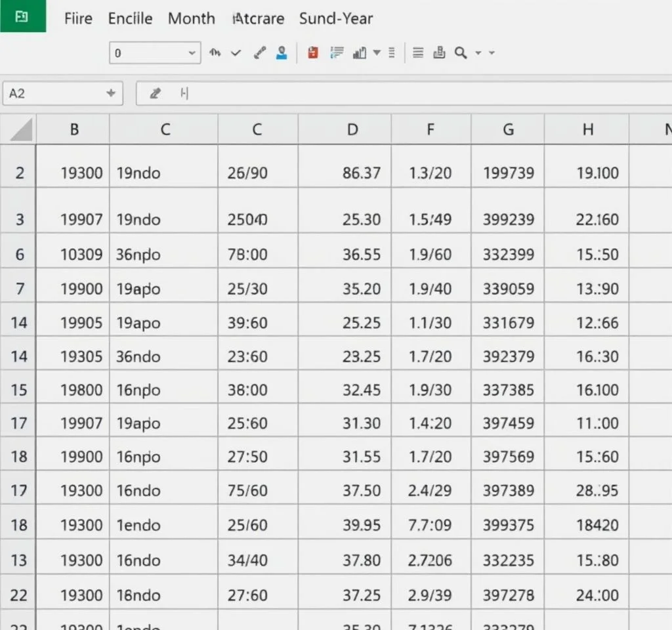
Task: Select row header 15
Action: coord(19,390)
